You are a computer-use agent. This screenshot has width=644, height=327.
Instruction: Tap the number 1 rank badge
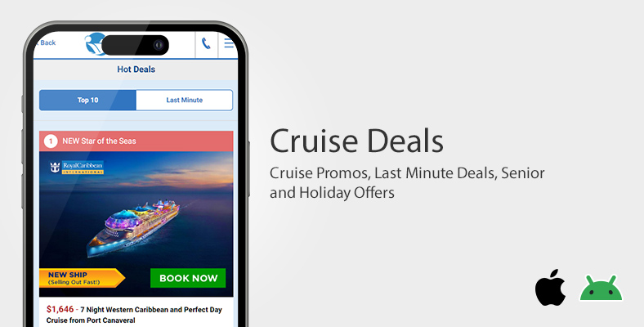(51, 141)
